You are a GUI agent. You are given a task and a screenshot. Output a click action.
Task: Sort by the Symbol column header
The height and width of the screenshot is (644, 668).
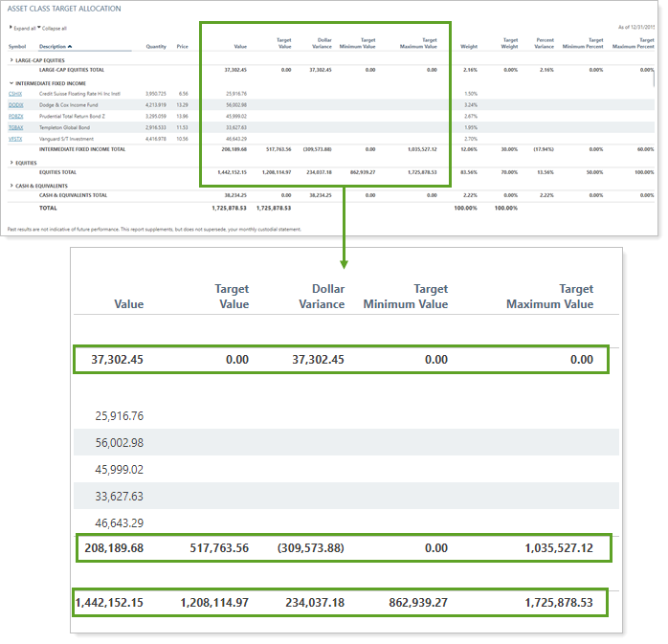17,46
